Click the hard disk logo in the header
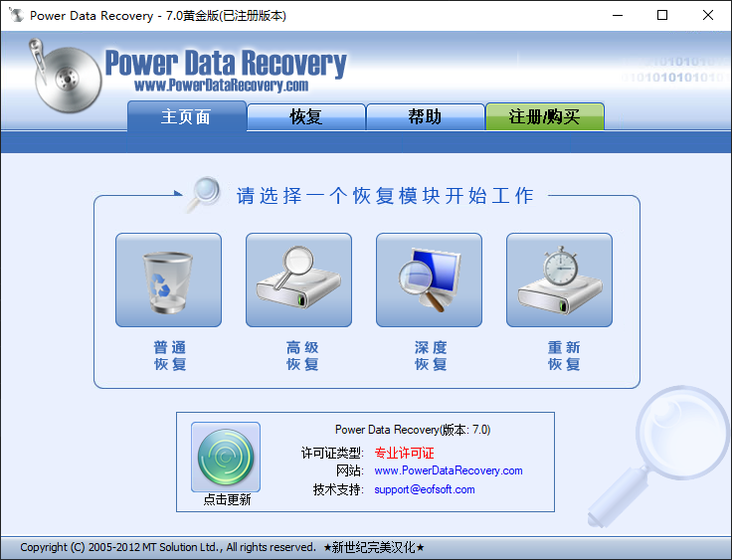Screen dimensions: 732x560 click(67, 78)
